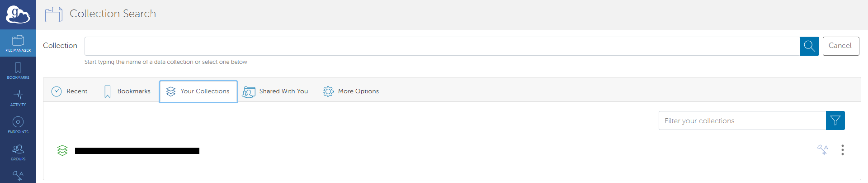Select the Your Collections tab
This screenshot has height=183, width=868.
click(x=198, y=91)
